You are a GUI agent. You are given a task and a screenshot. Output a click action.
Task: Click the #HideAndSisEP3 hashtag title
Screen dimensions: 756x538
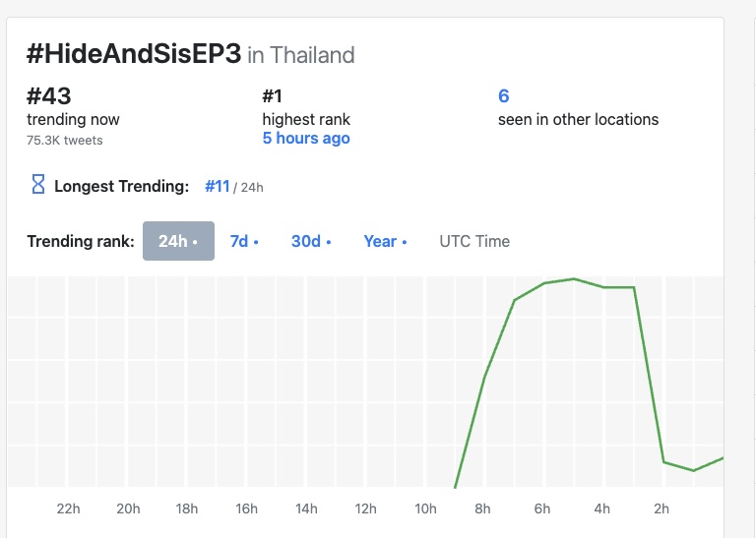click(x=134, y=53)
